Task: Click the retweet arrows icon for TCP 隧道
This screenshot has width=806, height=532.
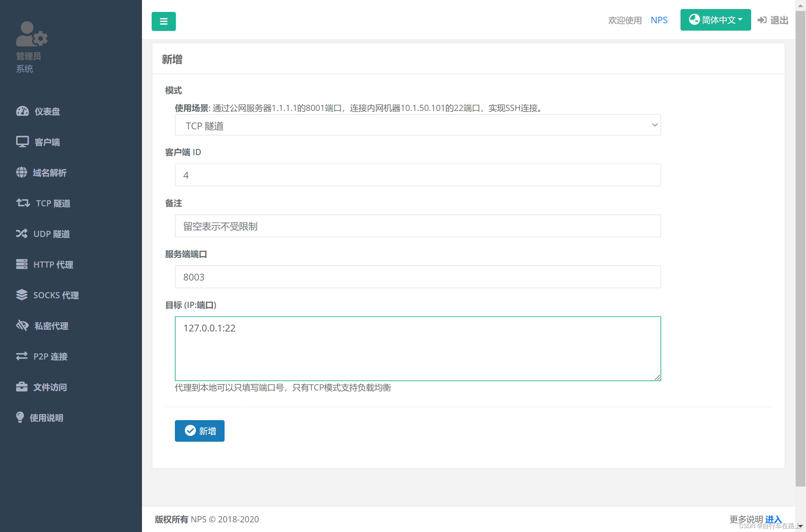Action: [23, 203]
